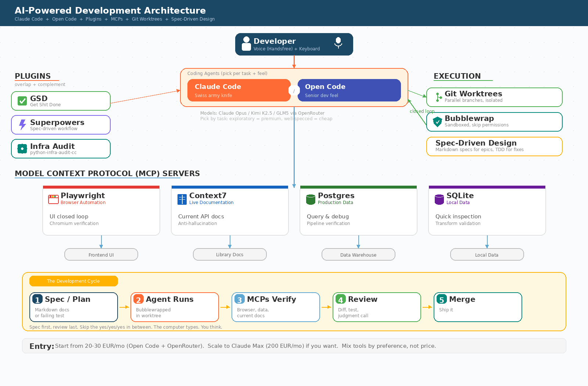Select the GSD green checkmark icon
The width and height of the screenshot is (588, 386).
22,101
